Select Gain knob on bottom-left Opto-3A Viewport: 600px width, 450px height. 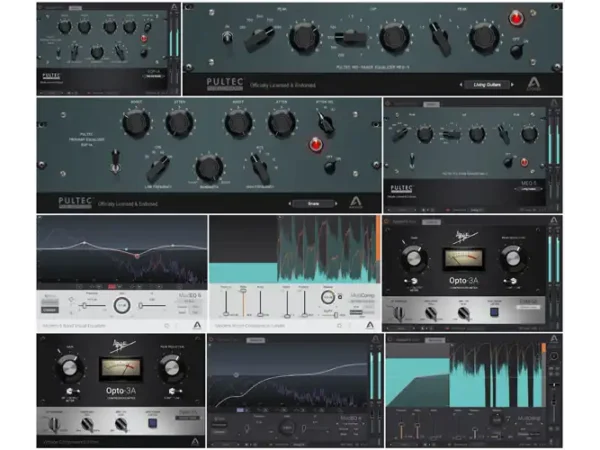tap(70, 368)
